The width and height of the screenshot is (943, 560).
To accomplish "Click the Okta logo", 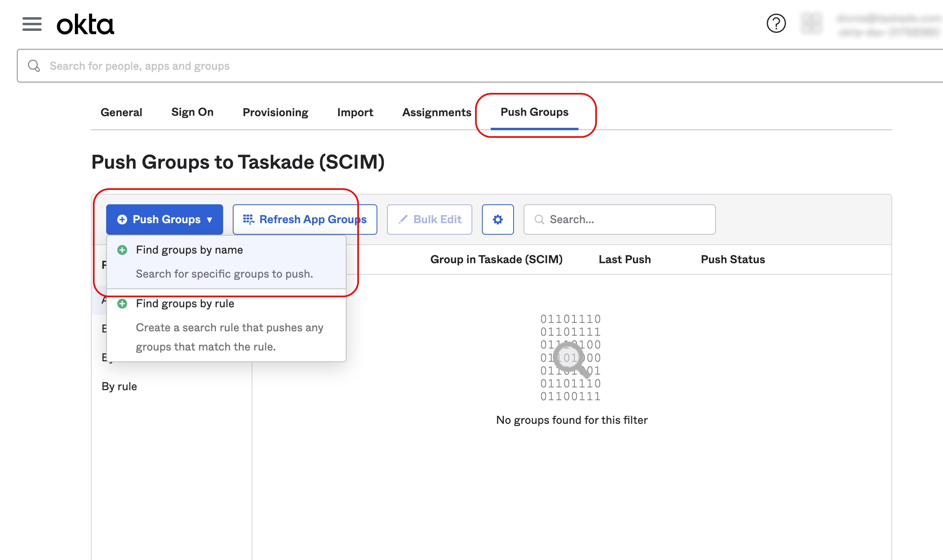I will [85, 24].
